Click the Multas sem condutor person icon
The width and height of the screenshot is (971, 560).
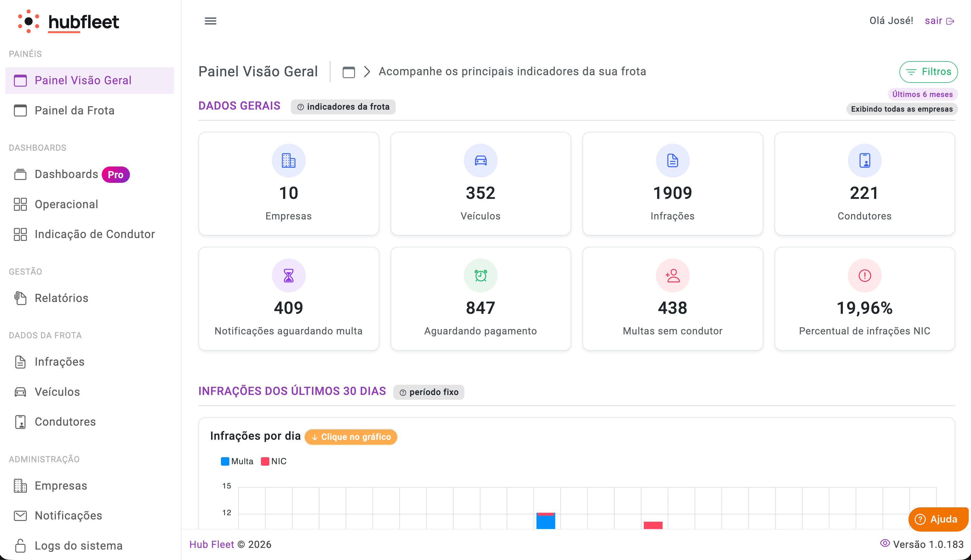673,275
